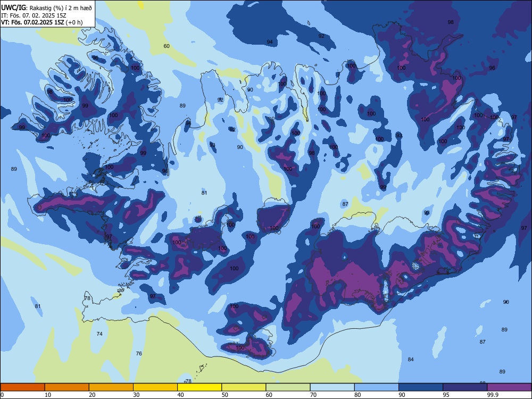Click the '99.9' legend scale label
This screenshot has width=532, height=399.
(x=492, y=395)
